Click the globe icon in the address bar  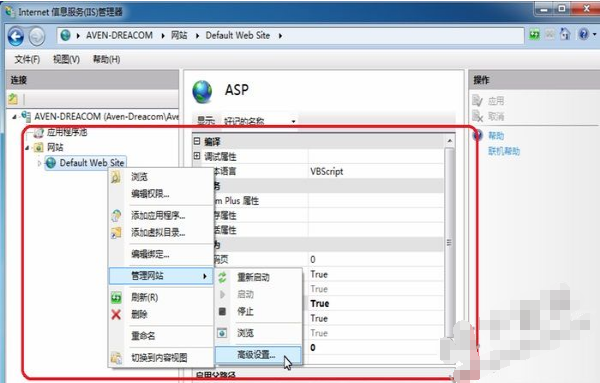click(x=65, y=36)
